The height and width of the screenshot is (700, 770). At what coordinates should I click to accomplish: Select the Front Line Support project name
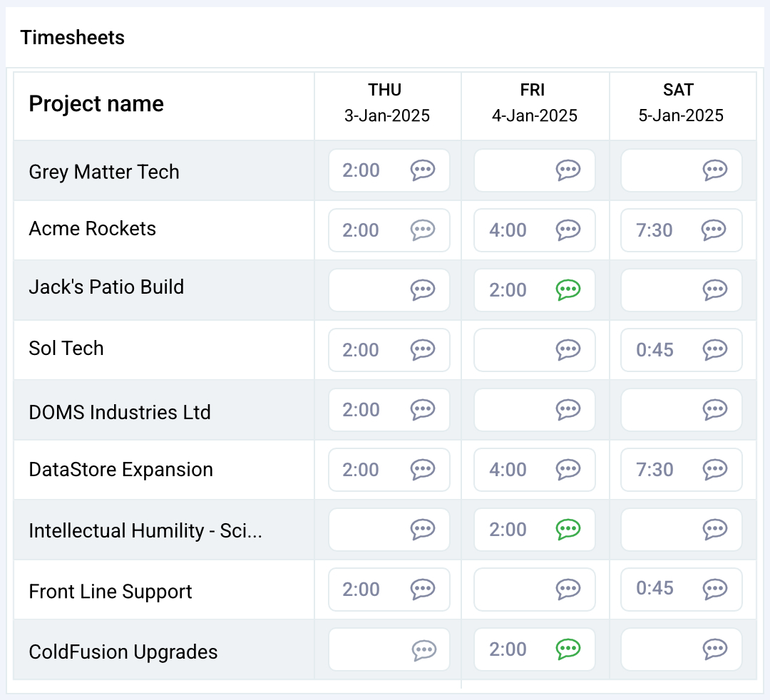point(111,592)
